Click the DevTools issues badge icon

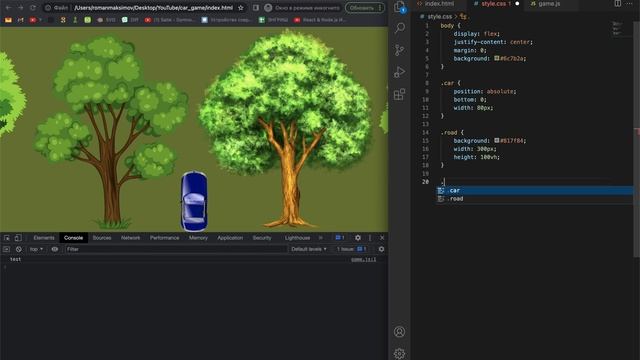340,238
